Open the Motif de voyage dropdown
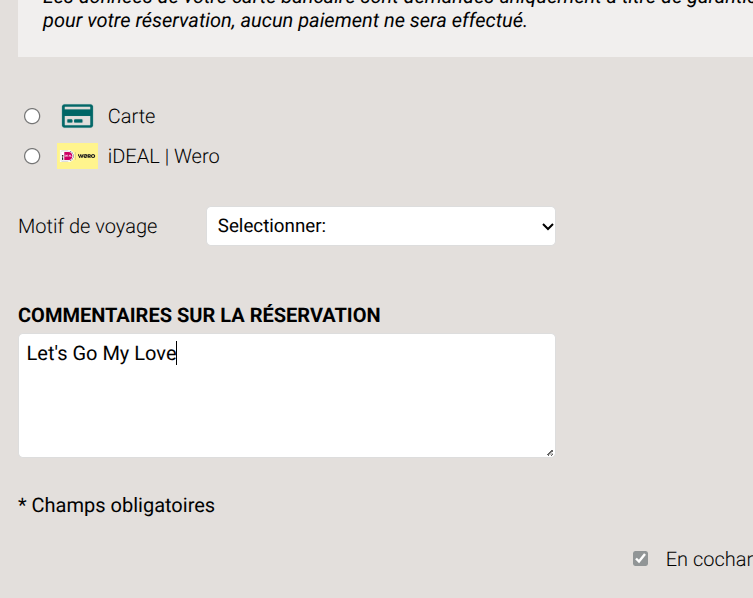 point(380,226)
